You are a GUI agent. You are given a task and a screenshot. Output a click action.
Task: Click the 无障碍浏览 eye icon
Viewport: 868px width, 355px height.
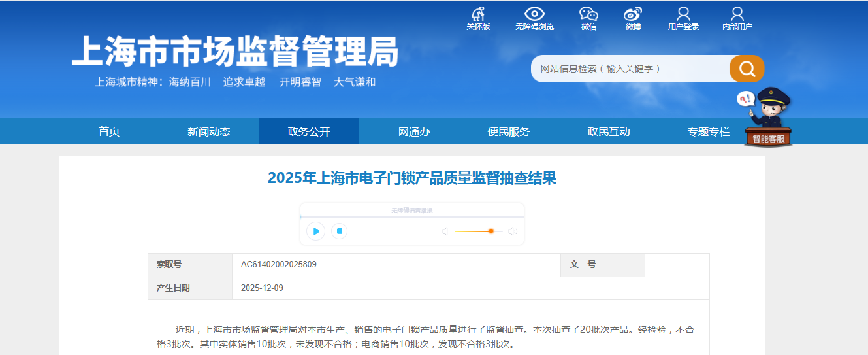[x=534, y=14]
